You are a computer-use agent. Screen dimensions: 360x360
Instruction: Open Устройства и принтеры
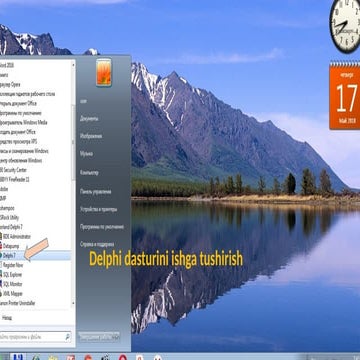[x=98, y=209]
